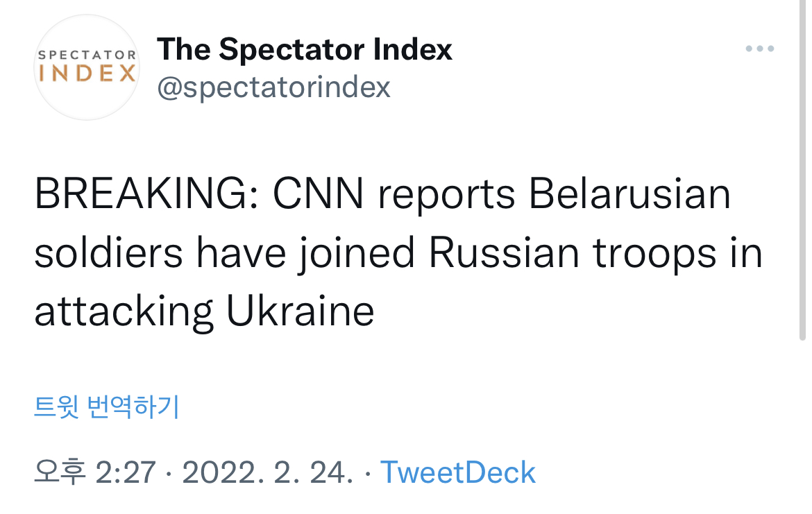Click the tweet body text

[x=398, y=254]
